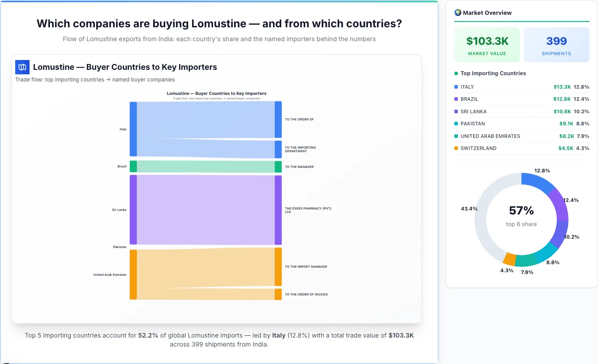Select the BRAZIL purple legend square
Image resolution: width=598 pixels, height=364 pixels.
coord(457,99)
